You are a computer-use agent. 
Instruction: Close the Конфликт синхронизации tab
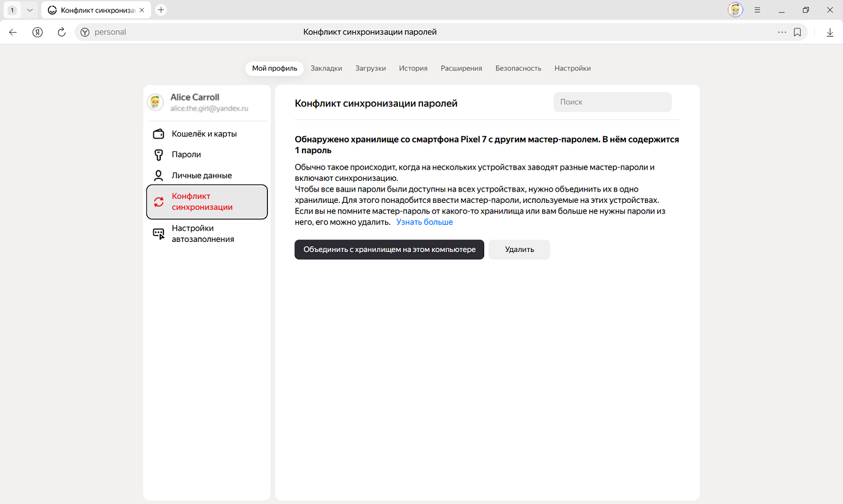point(142,10)
